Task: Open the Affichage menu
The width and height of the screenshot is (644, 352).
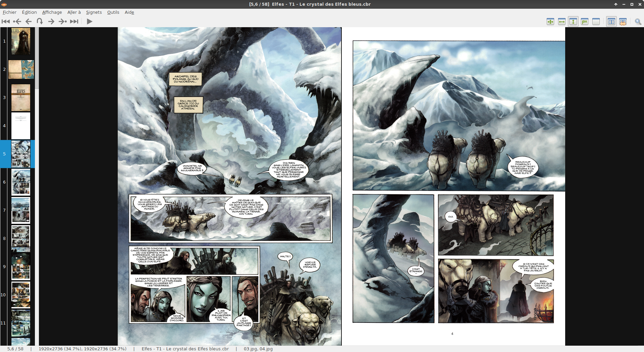Action: coord(52,12)
